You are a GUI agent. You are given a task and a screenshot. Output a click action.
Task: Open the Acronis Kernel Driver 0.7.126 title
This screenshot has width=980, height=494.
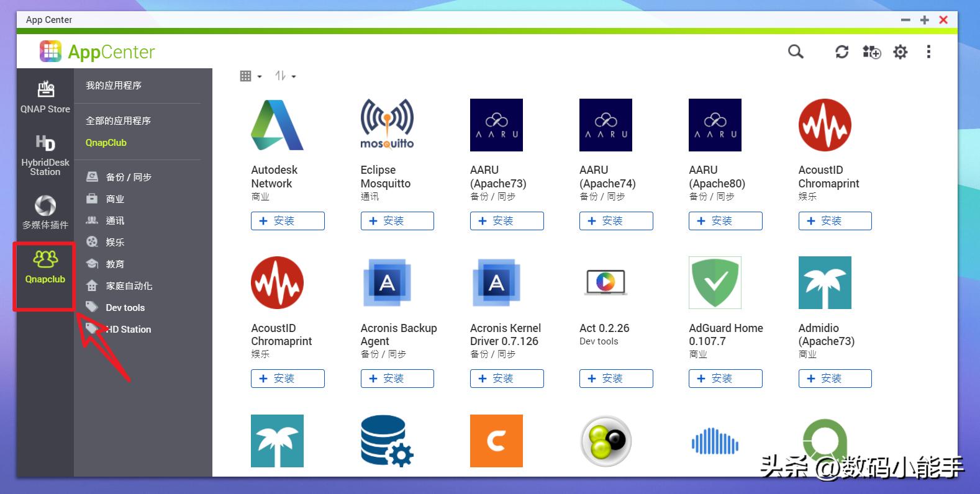coord(506,335)
